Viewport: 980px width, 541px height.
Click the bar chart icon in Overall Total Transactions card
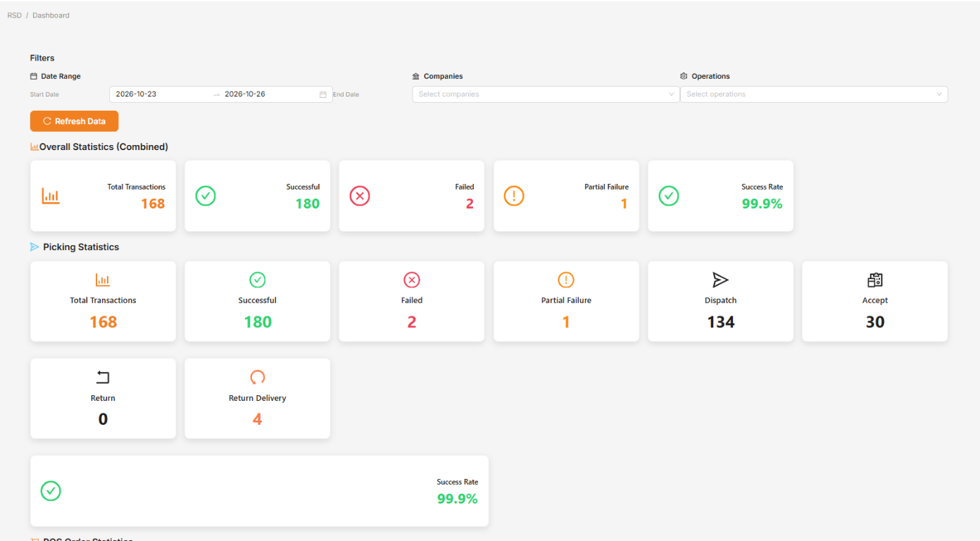pyautogui.click(x=51, y=196)
